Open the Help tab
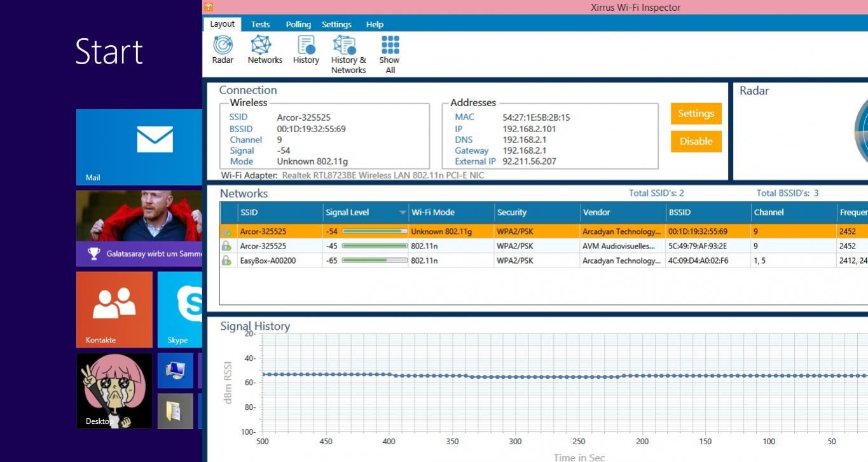Viewport: 868px width, 462px height. (375, 24)
